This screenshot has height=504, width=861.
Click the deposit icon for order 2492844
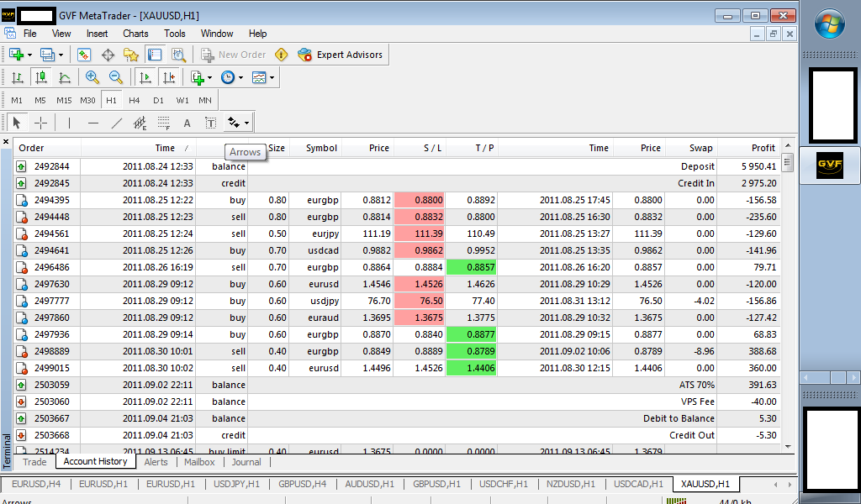tap(21, 166)
